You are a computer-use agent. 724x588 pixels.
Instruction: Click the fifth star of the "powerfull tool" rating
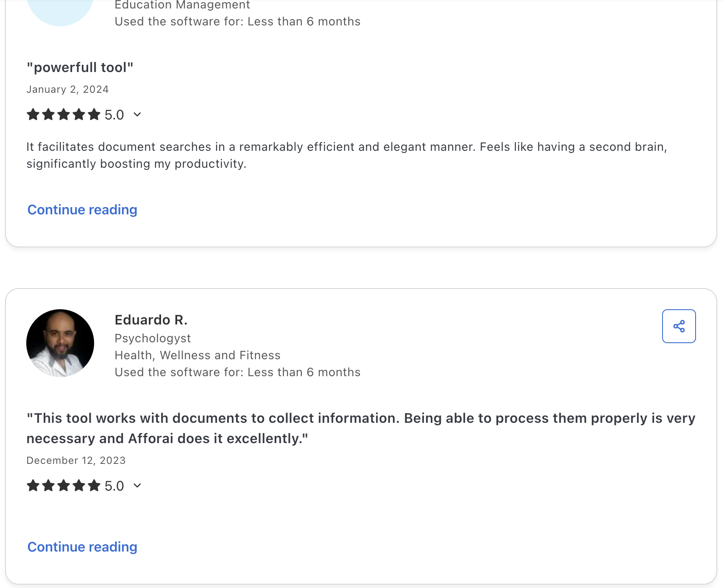pos(94,114)
